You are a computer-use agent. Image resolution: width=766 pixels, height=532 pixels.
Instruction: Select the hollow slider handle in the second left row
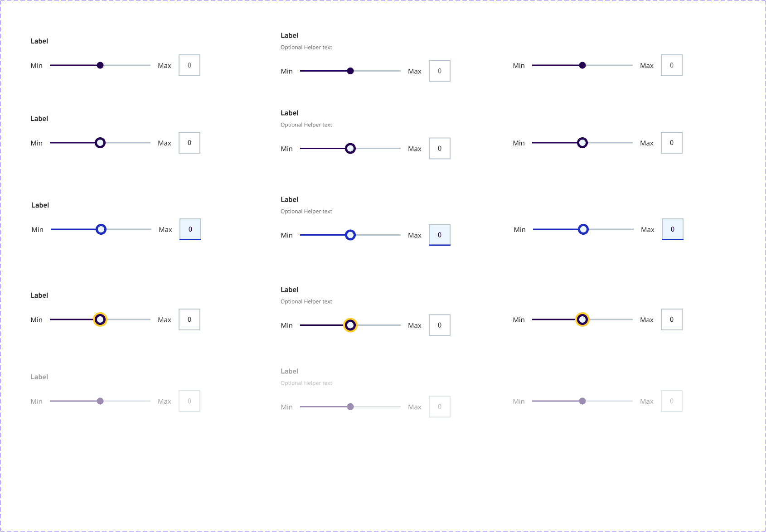tap(100, 143)
